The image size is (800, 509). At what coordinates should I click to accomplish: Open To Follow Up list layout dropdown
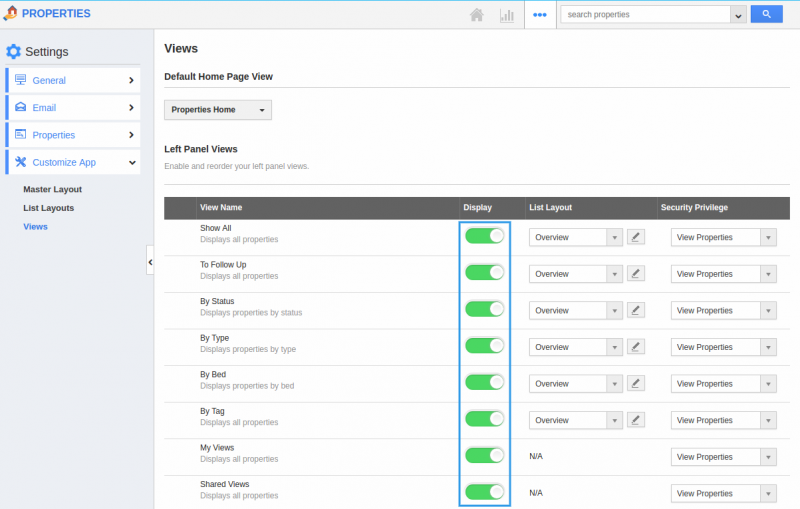pos(576,274)
